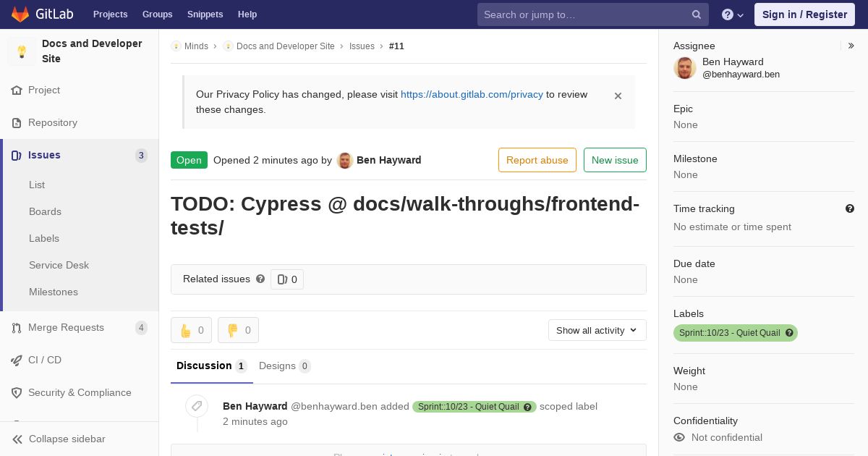868x456 pixels.
Task: Click breadcrumb Docs and Developer Site avatar
Action: (x=228, y=46)
